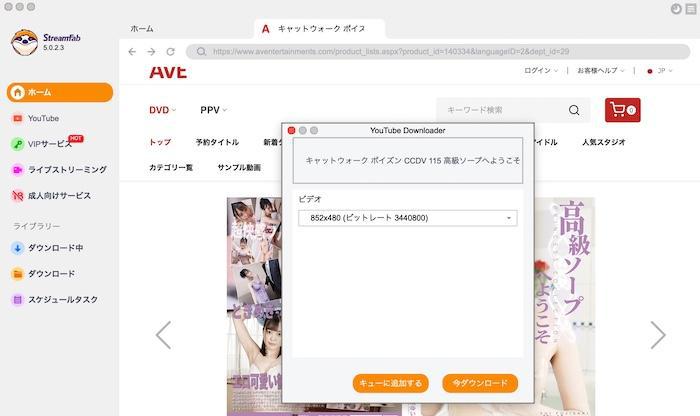Image resolution: width=700 pixels, height=416 pixels.
Task: Click the AVE site logo
Action: click(168, 71)
